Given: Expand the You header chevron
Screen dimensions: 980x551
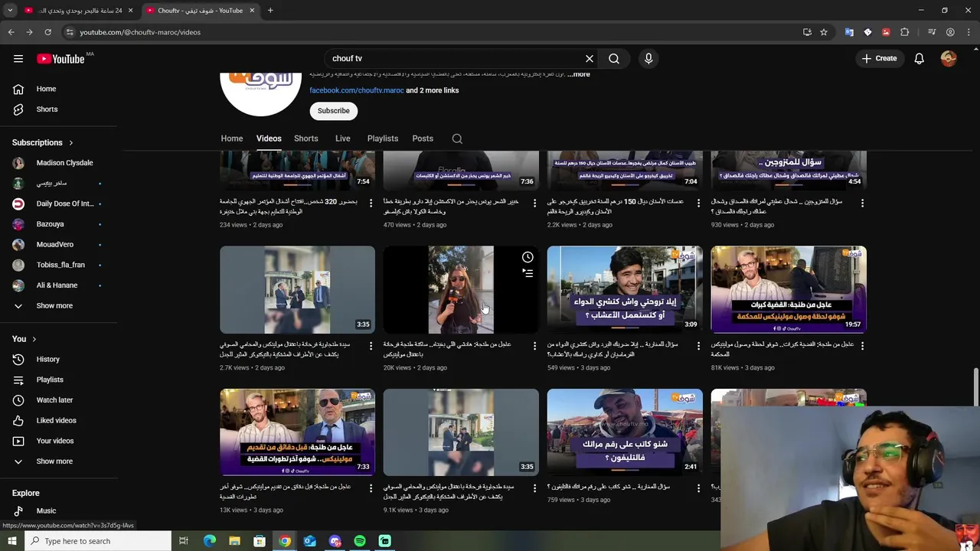Looking at the screenshot, I should (x=34, y=339).
